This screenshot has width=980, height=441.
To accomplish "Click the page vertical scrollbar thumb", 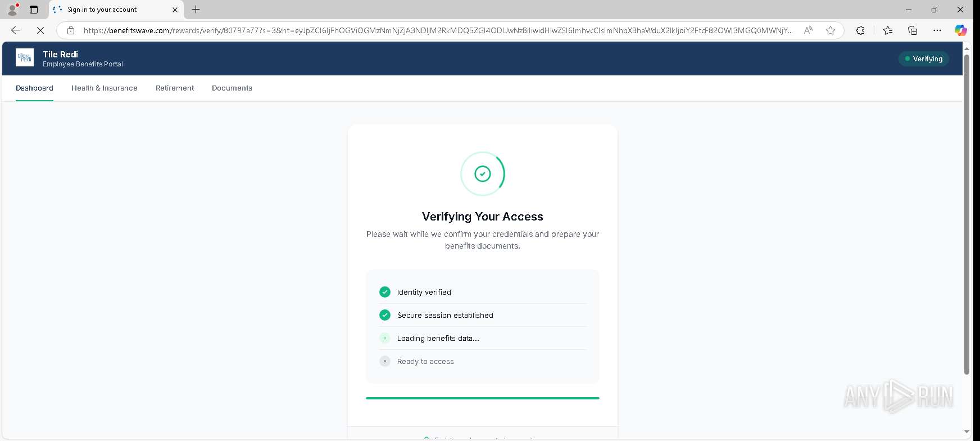I will 967,214.
